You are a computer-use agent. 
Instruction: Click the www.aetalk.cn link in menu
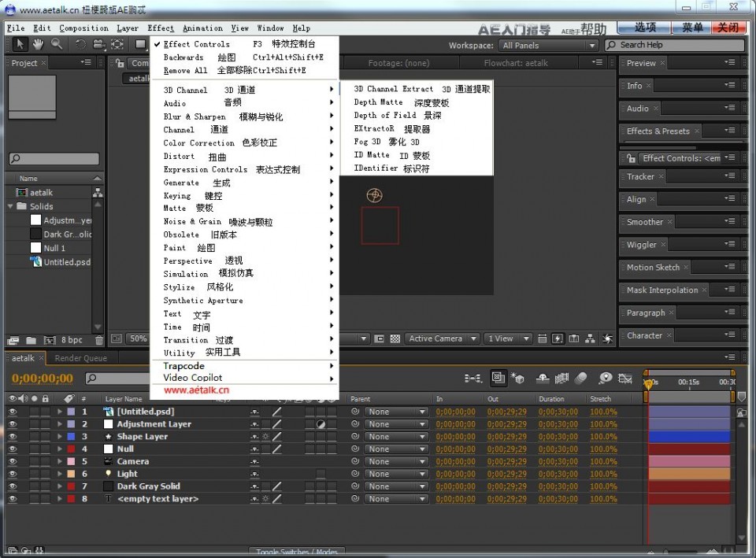click(196, 390)
